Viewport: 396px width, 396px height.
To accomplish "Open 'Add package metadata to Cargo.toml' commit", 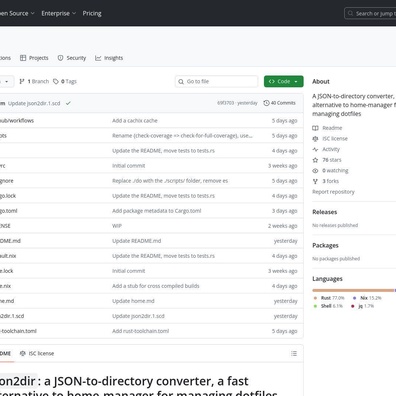I will pos(157,211).
